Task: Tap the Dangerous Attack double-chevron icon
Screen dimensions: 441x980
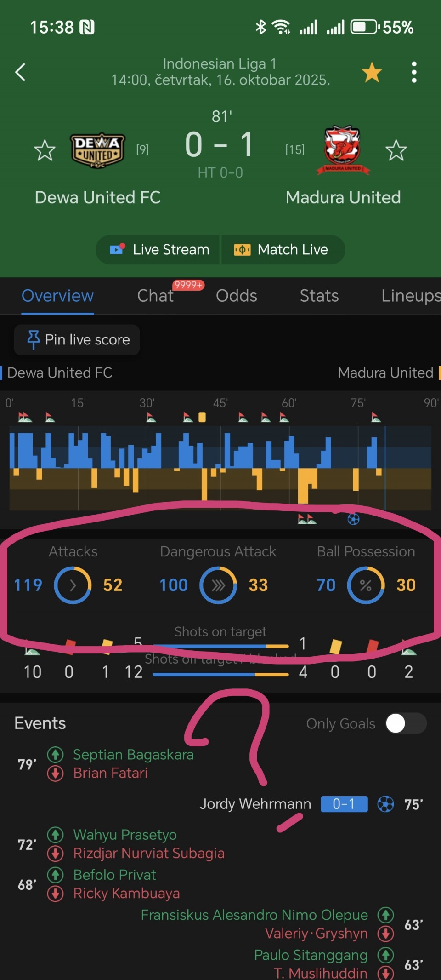Action: [x=218, y=585]
